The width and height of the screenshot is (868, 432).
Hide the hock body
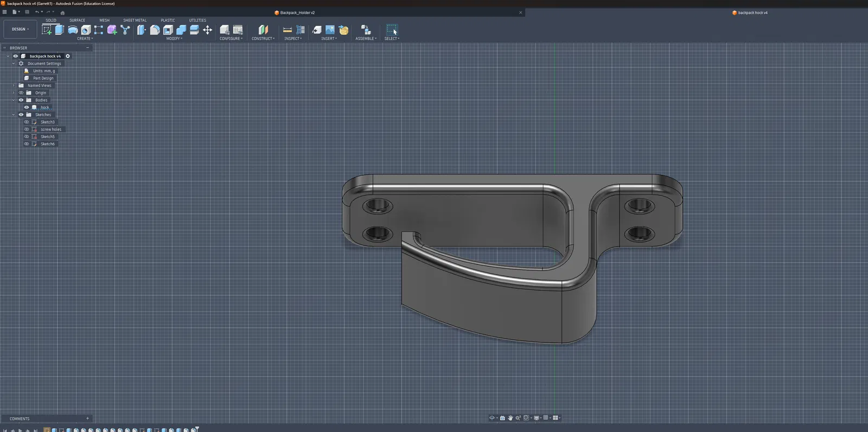pyautogui.click(x=26, y=107)
